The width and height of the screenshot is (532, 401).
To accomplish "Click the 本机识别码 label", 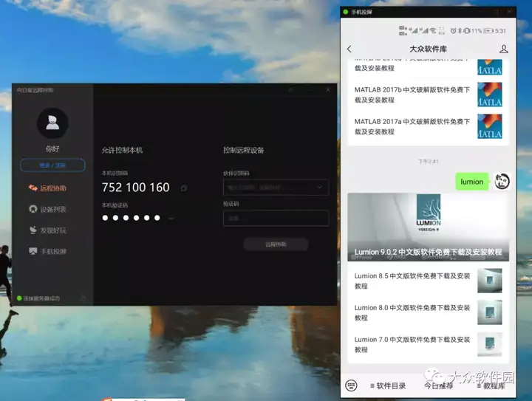I will click(x=115, y=174).
